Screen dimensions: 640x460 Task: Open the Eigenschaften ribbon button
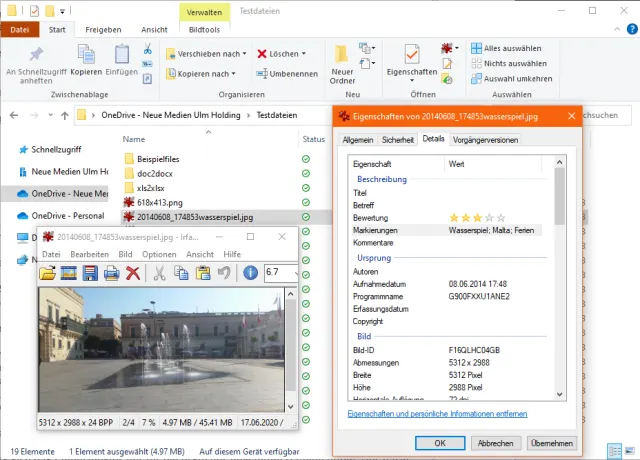pyautogui.click(x=411, y=62)
